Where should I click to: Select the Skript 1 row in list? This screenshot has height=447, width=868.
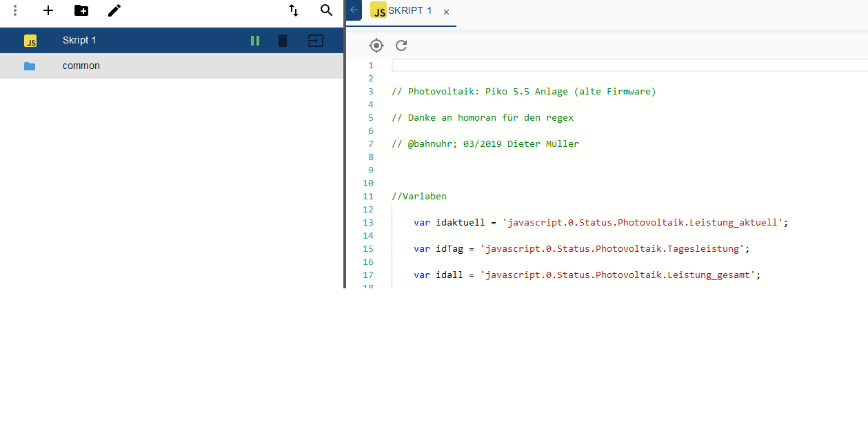(172, 41)
